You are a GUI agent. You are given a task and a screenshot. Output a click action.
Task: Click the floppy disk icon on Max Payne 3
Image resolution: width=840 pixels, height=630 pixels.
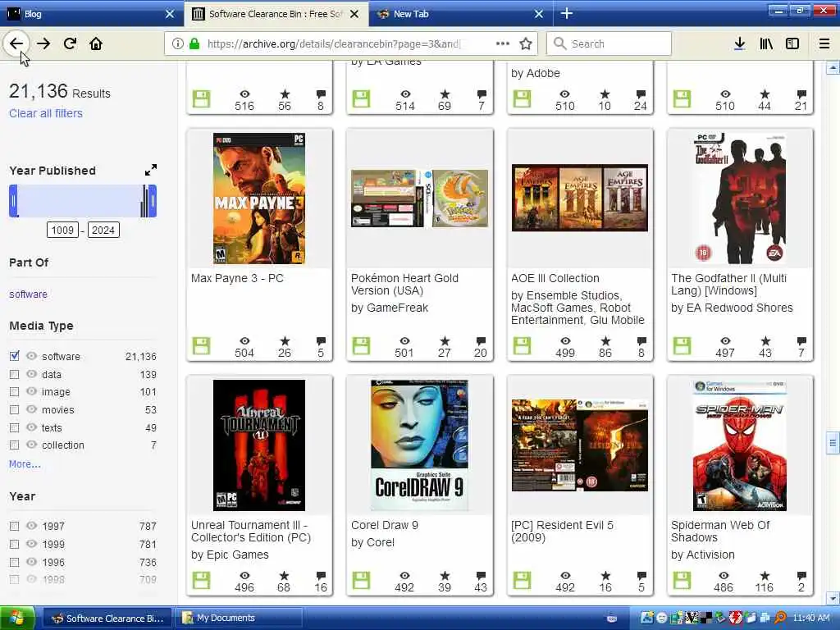[202, 345]
